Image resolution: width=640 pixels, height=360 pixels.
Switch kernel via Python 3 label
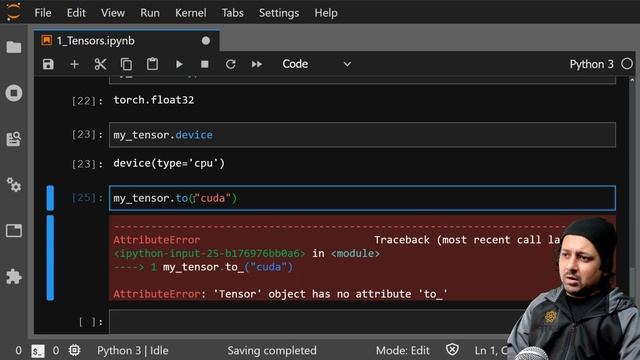(x=591, y=64)
